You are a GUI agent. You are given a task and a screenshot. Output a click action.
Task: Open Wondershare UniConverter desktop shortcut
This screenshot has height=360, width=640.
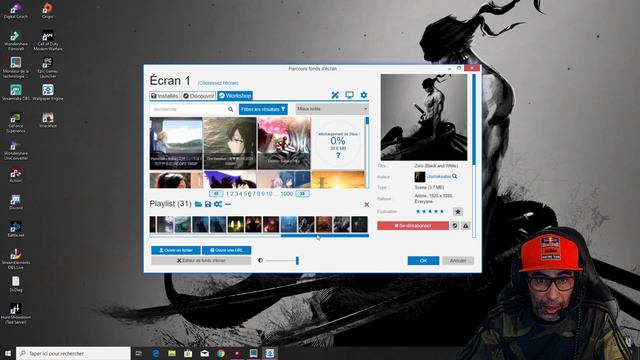[16, 150]
